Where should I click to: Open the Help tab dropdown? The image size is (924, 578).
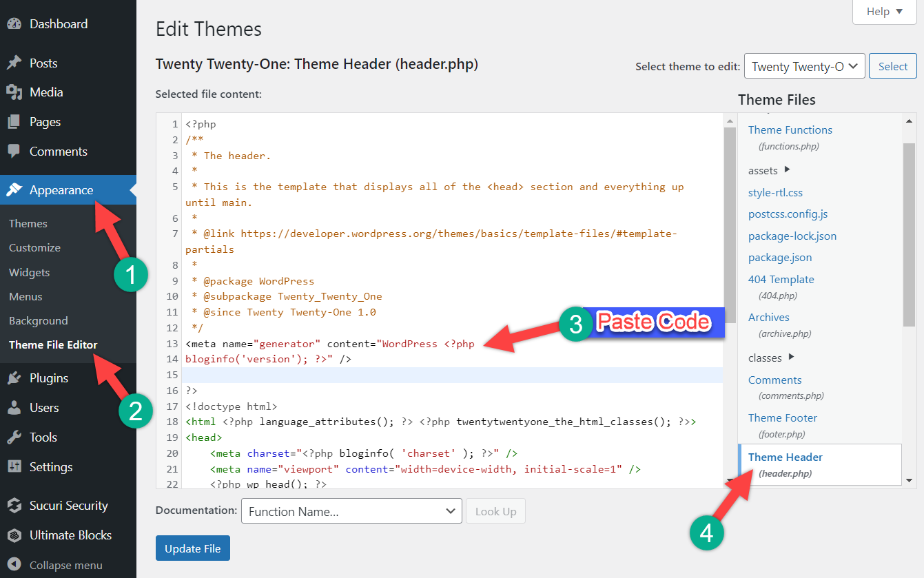pyautogui.click(x=885, y=12)
